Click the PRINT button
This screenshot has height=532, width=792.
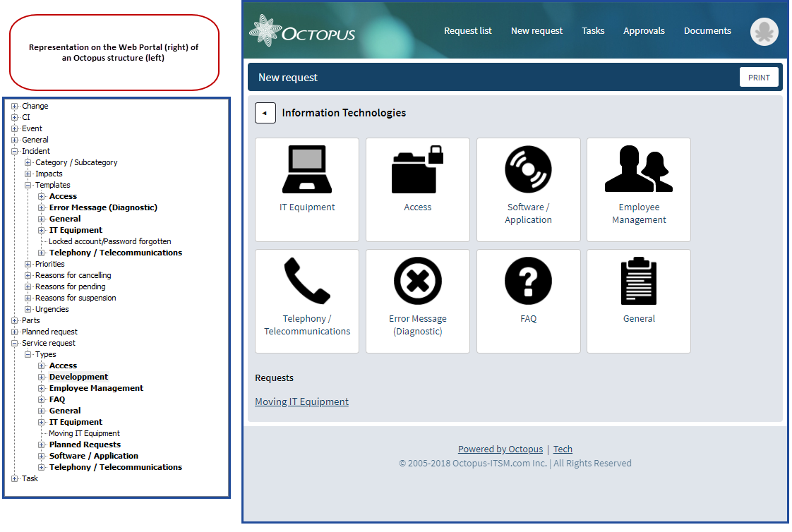coord(759,77)
